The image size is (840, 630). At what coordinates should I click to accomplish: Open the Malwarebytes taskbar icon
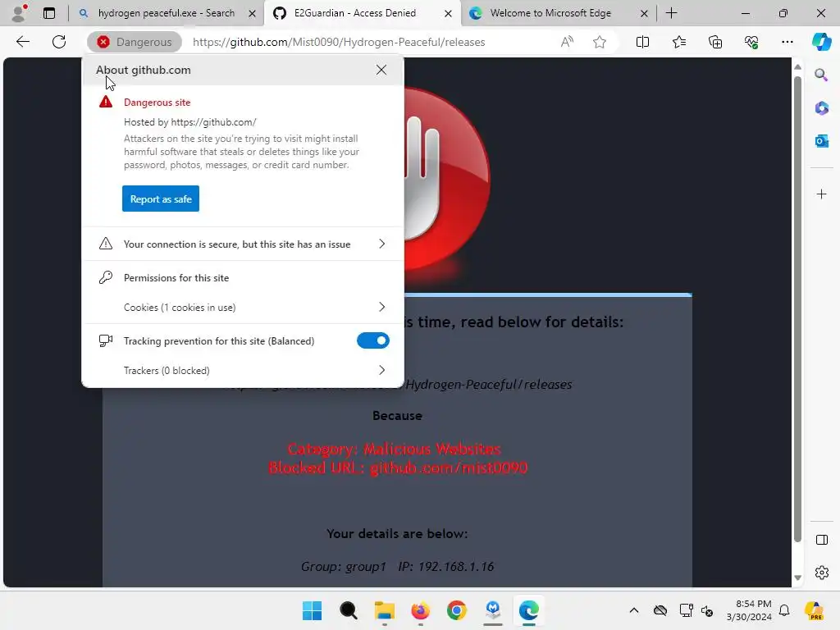[493, 610]
